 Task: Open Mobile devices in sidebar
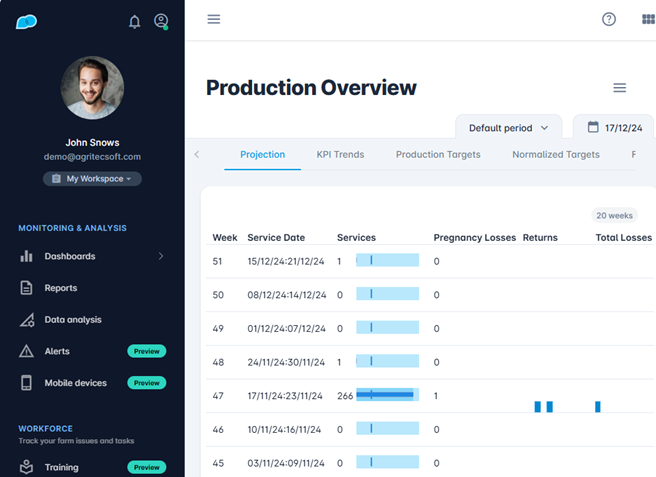pos(75,383)
